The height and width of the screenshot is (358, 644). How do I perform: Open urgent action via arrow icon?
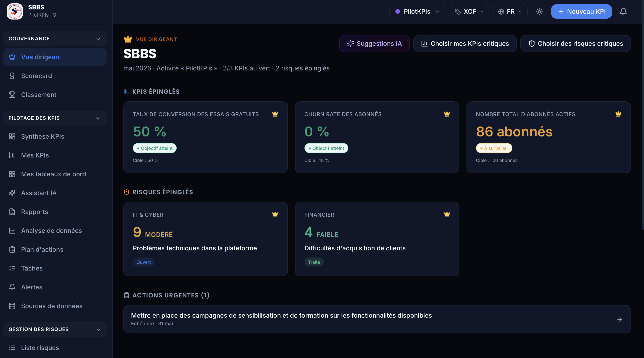pyautogui.click(x=620, y=319)
